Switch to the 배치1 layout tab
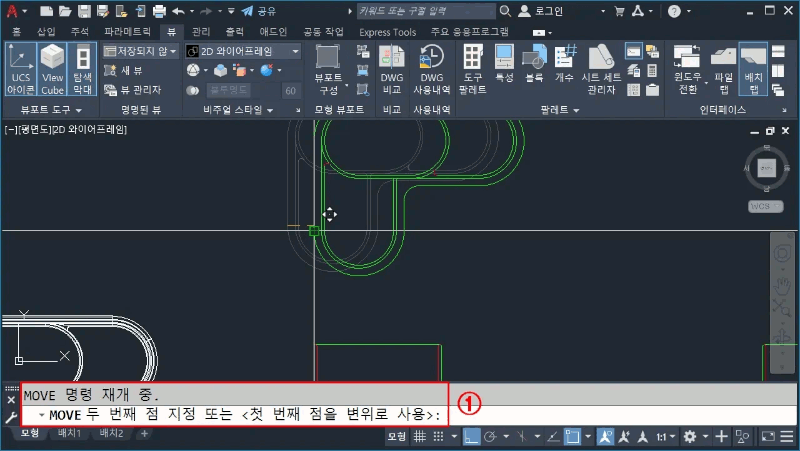Viewport: 800px width, 451px height. [x=68, y=434]
